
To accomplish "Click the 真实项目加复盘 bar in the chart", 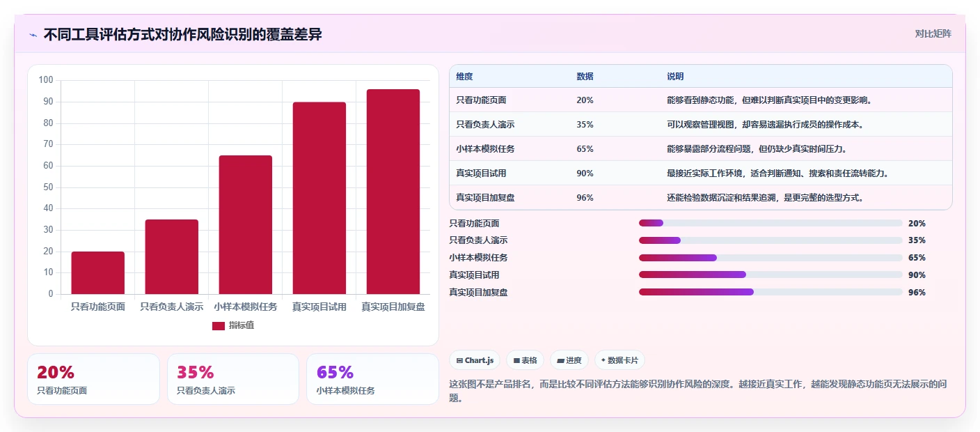I will (393, 192).
